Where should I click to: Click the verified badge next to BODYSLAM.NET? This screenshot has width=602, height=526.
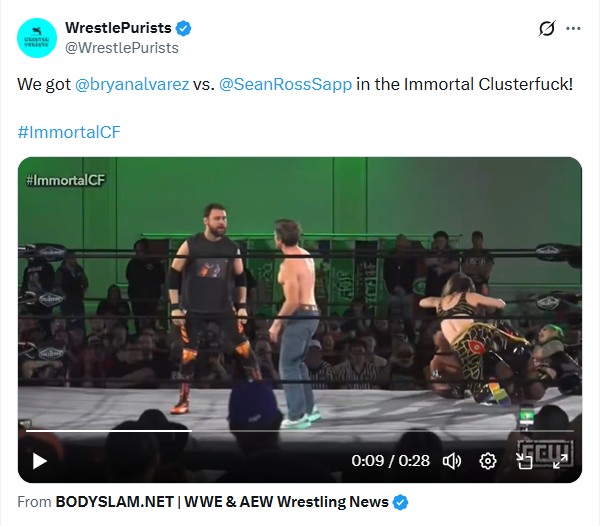pyautogui.click(x=400, y=502)
